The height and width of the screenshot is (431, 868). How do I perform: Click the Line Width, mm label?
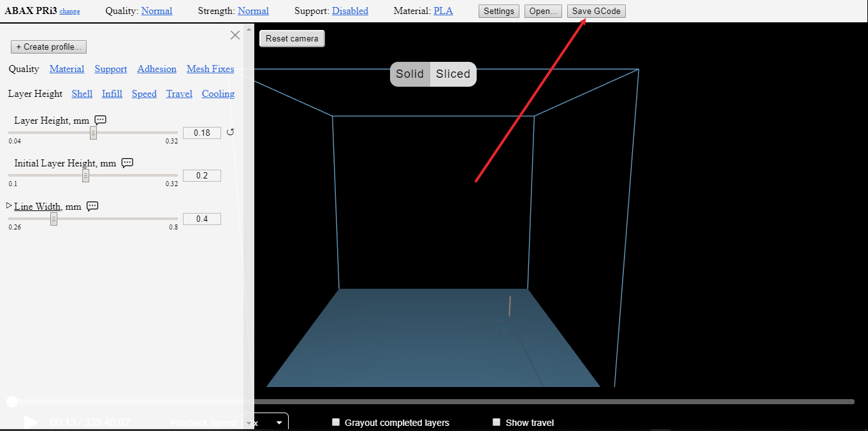[48, 206]
